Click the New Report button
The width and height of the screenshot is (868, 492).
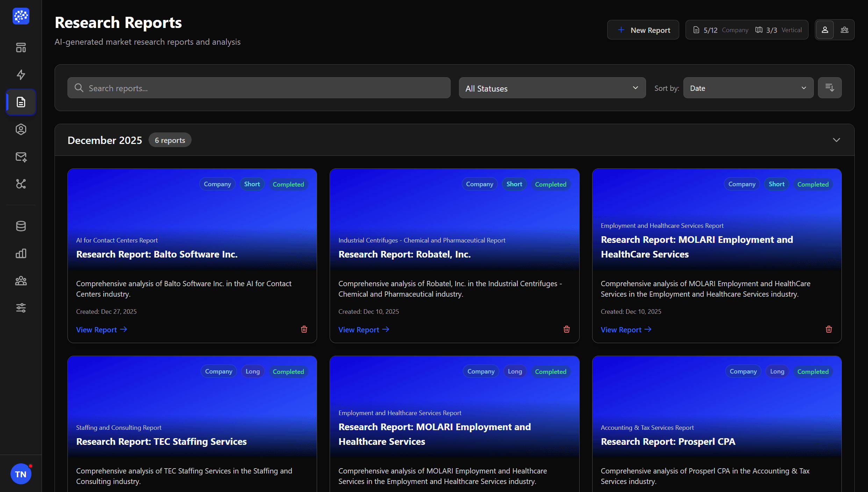[x=643, y=30]
